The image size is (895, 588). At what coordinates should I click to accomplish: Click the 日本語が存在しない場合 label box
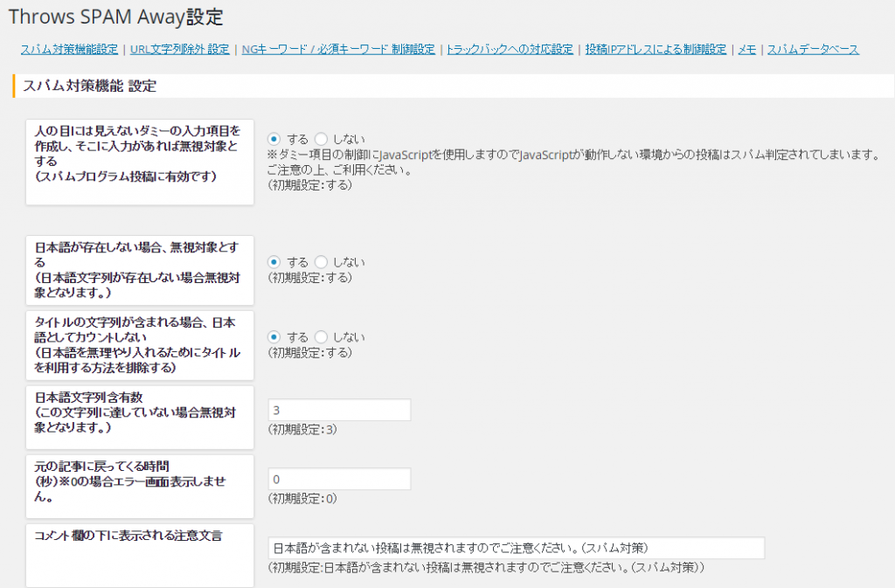pos(140,270)
